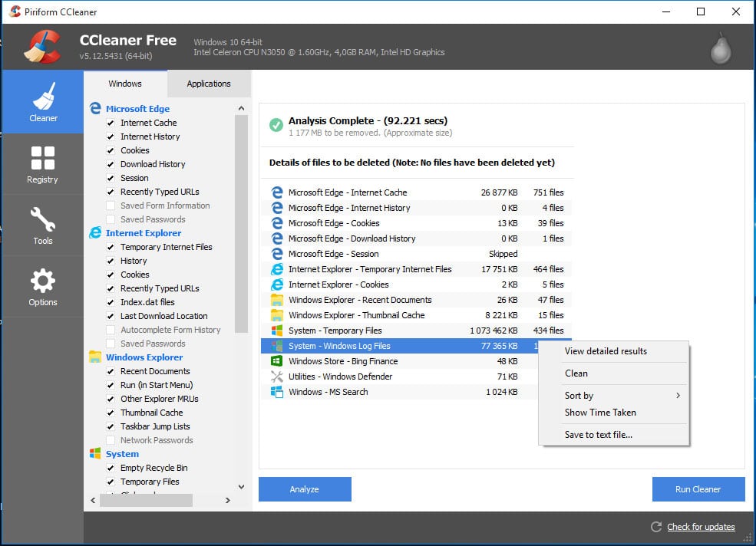The width and height of the screenshot is (756, 546).
Task: Toggle Empty Recycle Bin checkbox
Action: click(x=111, y=468)
